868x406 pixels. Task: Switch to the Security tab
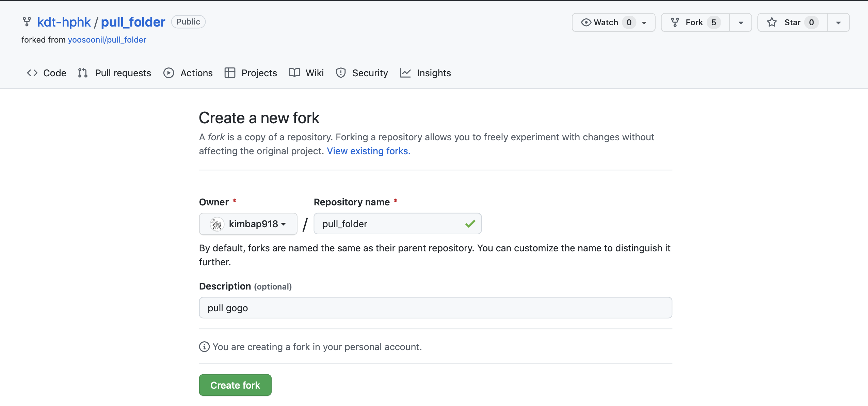coord(362,73)
